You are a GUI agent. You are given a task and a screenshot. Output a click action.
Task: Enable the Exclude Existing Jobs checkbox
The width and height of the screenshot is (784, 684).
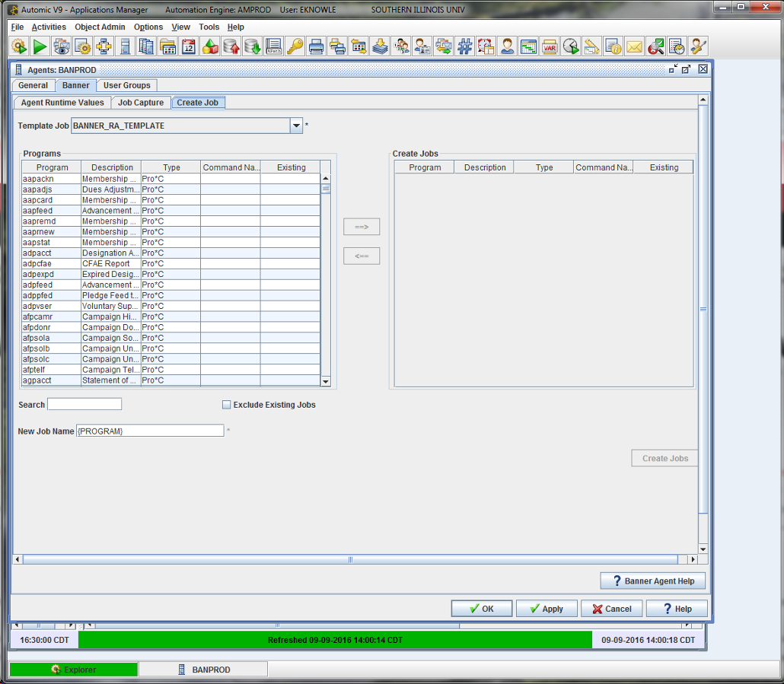click(x=226, y=405)
